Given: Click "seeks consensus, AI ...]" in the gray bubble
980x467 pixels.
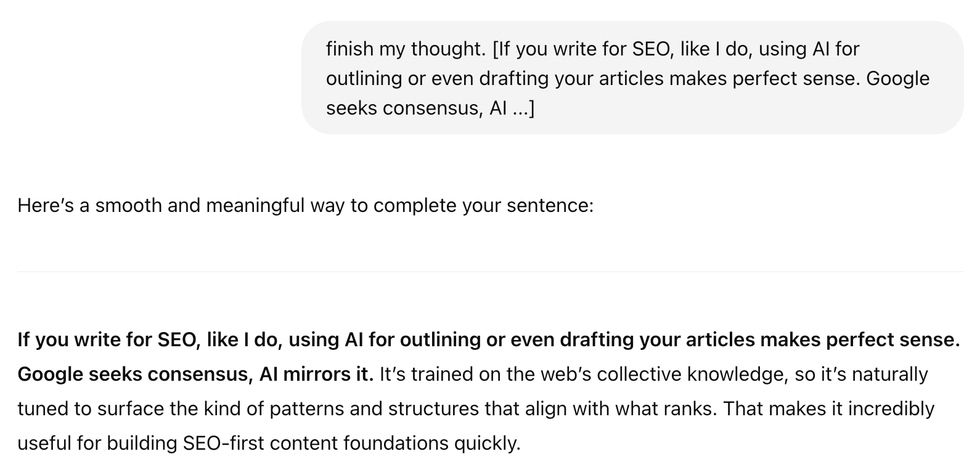Looking at the screenshot, I should pyautogui.click(x=430, y=108).
